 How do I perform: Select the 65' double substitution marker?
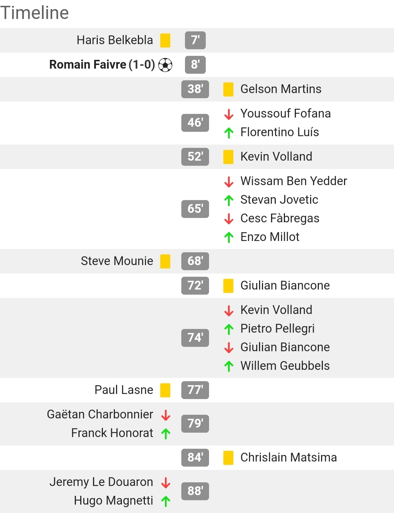click(x=195, y=209)
